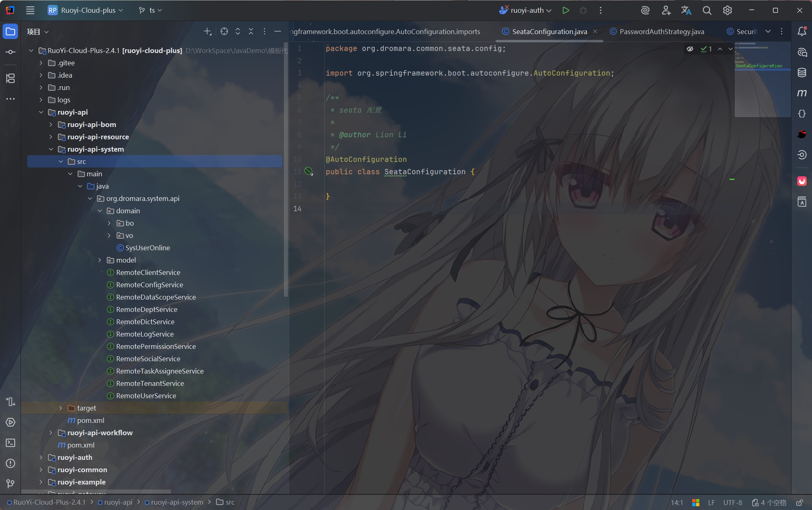The height and width of the screenshot is (510, 812).
Task: Expand the ruoyi-auth module folder
Action: click(x=41, y=457)
